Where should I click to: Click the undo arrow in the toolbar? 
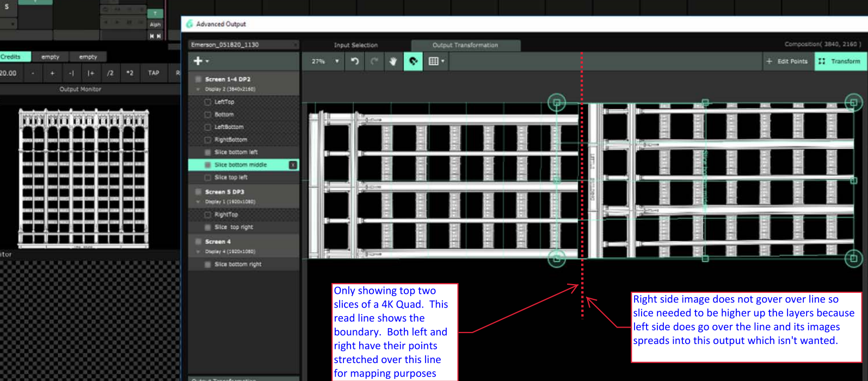point(355,62)
